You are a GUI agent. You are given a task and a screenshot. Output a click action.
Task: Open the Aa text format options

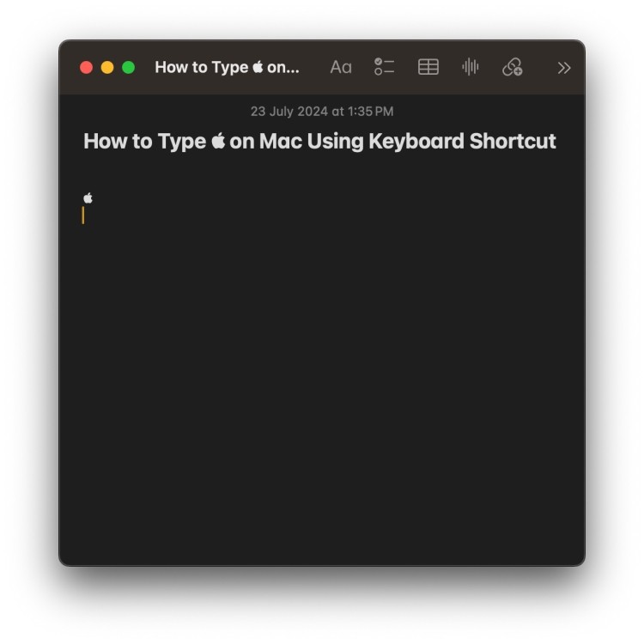(341, 67)
